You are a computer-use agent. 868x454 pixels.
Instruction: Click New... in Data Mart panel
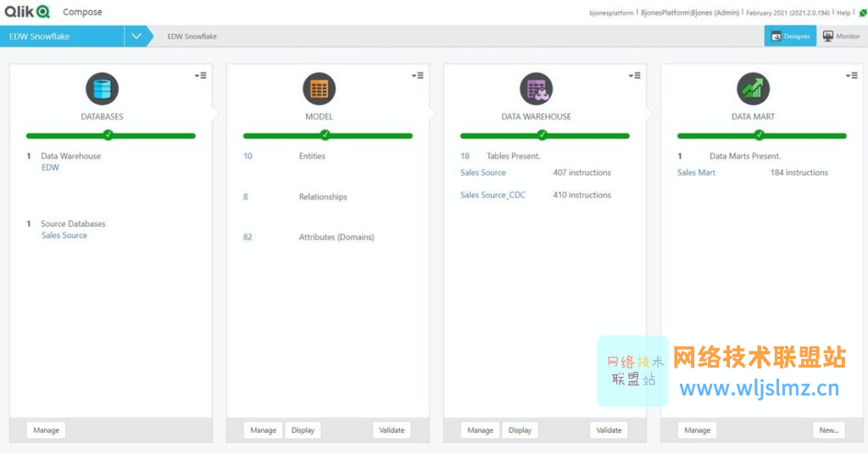[x=829, y=430]
